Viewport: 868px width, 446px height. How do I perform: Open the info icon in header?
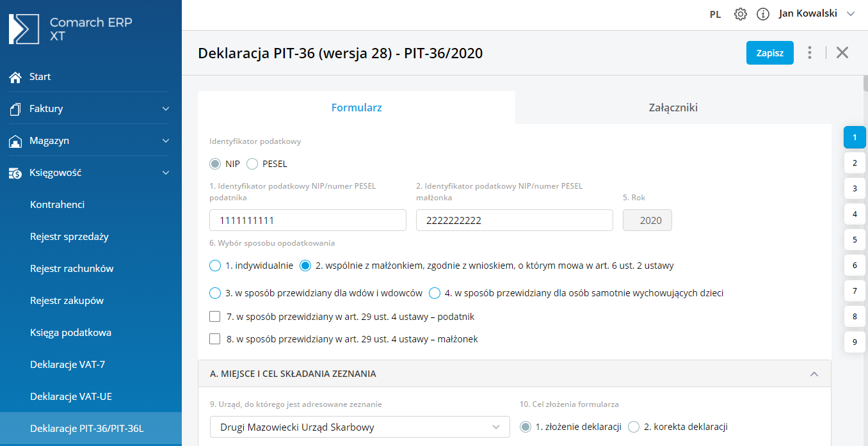[x=762, y=14]
